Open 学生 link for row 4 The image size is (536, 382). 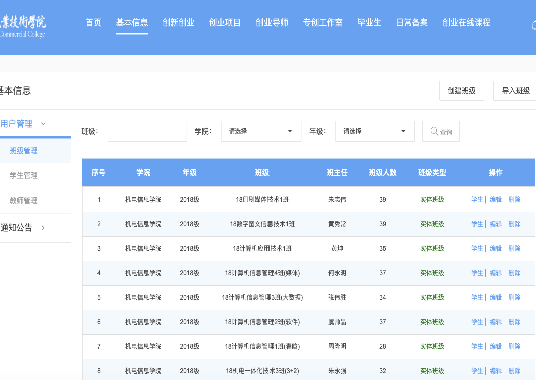point(477,273)
